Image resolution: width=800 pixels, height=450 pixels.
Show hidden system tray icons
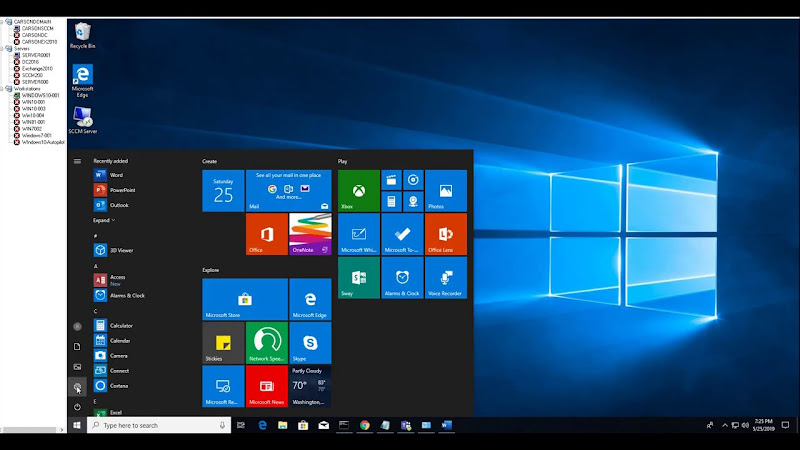pyautogui.click(x=724, y=425)
